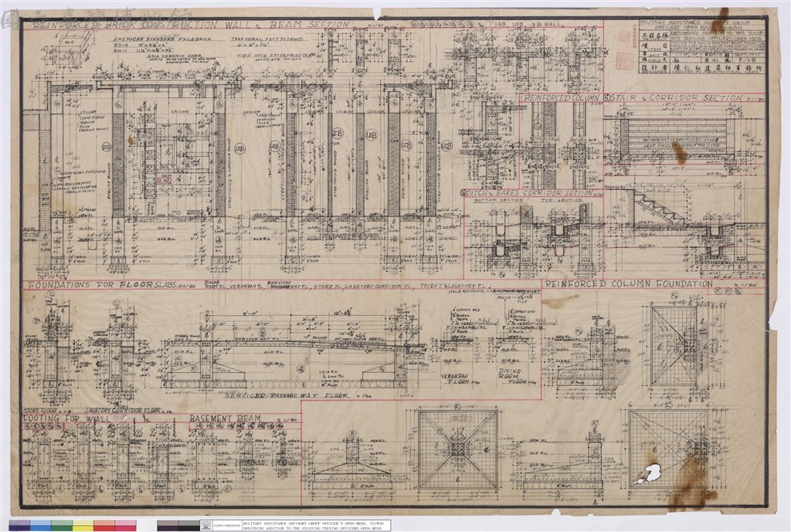791x532 pixels.
Task: Click the blue patch in color bar
Action: pos(40,526)
